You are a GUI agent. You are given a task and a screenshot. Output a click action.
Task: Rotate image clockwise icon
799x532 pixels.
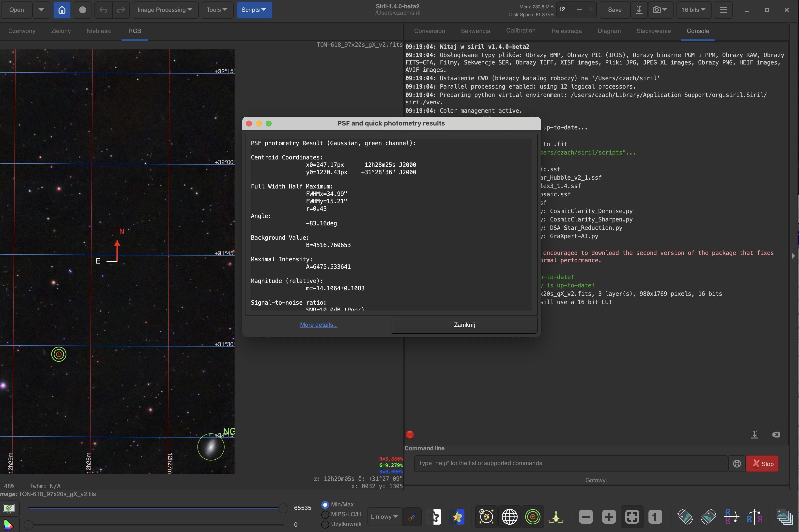point(708,517)
